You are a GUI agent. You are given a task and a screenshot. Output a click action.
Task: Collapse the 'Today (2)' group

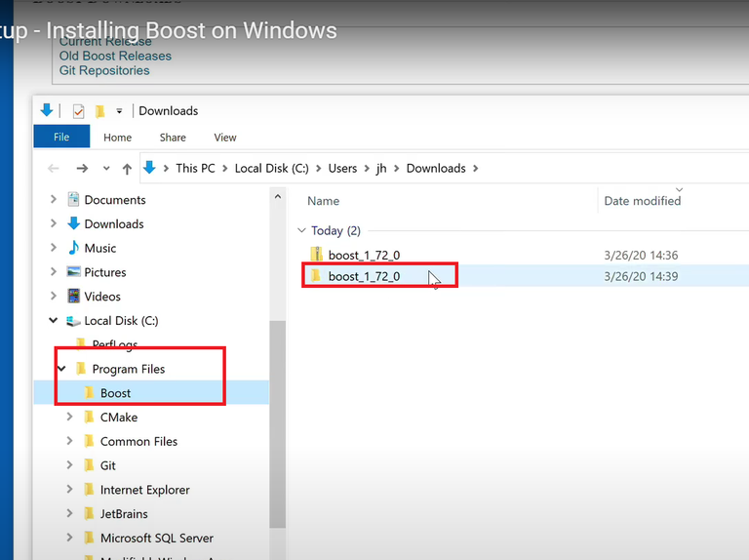pyautogui.click(x=301, y=230)
